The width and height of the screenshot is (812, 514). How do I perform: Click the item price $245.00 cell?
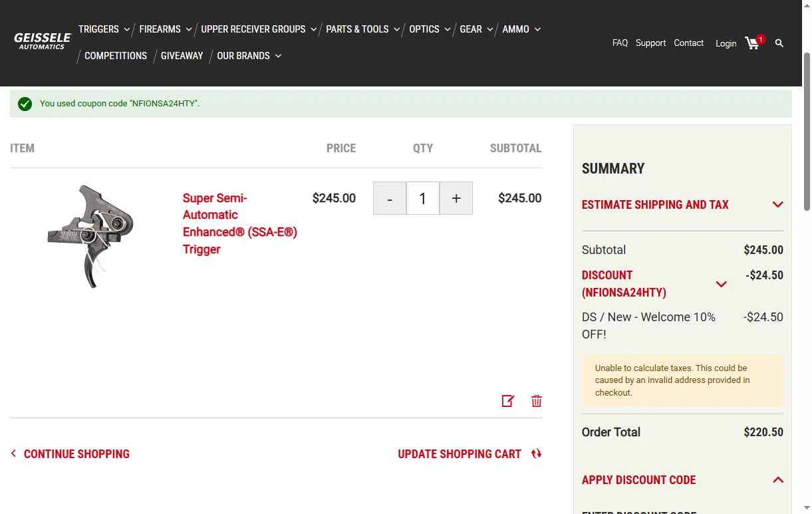[x=334, y=198]
